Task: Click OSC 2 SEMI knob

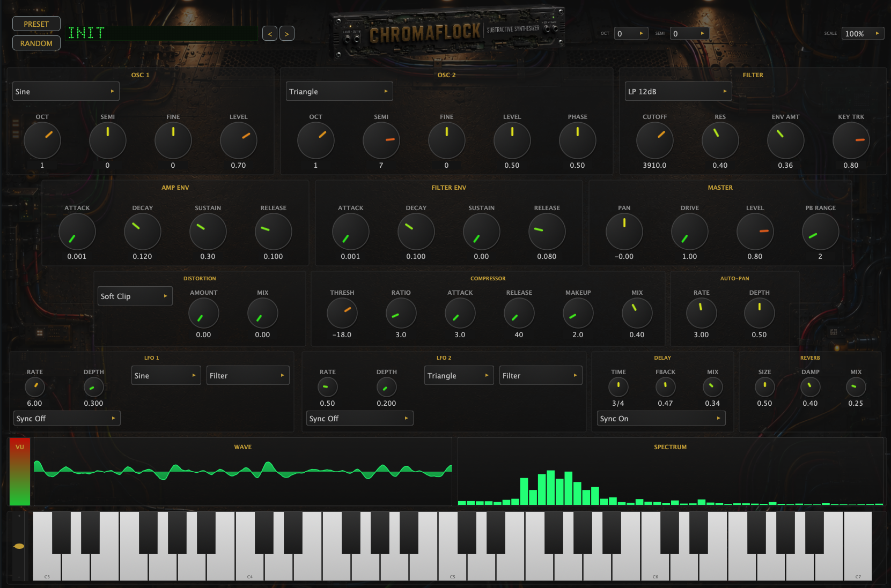Action: tap(381, 140)
